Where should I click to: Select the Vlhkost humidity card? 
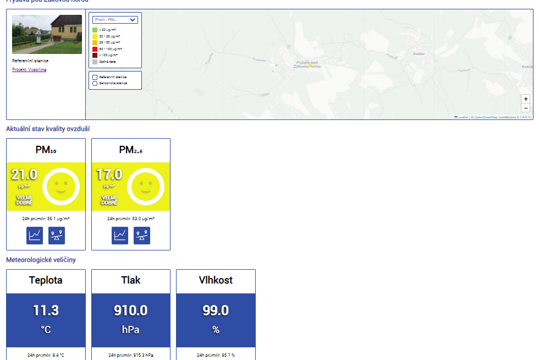(x=216, y=315)
